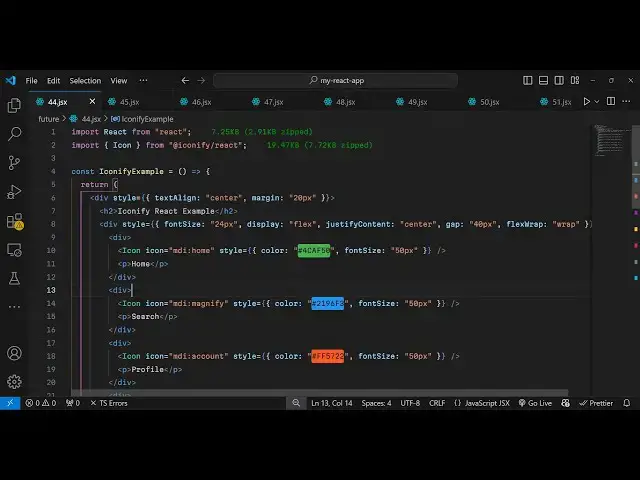Change end of line sequence CRLF

click(x=437, y=403)
